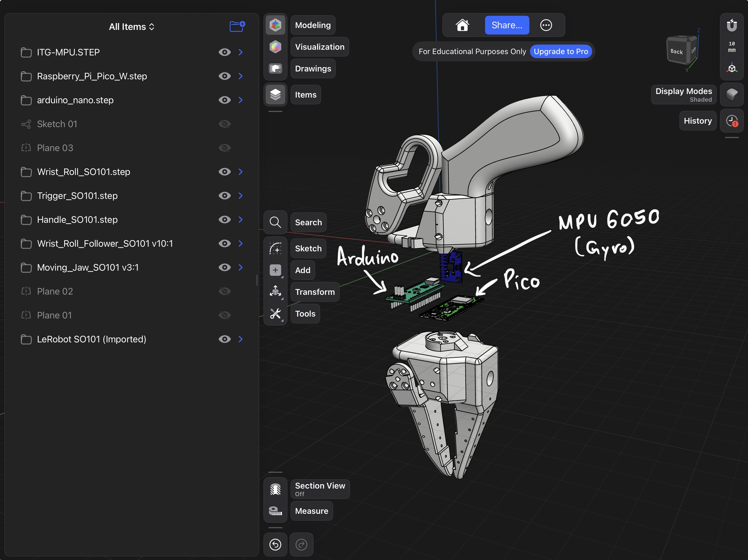This screenshot has height=560, width=748.
Task: Select the Sketch tool icon
Action: pos(275,248)
